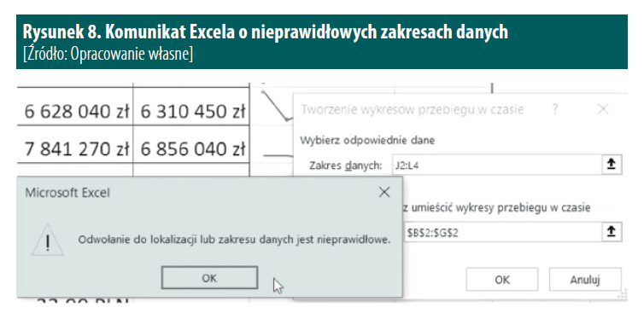The image size is (644, 319).
Task: Click the Wybierz odpowiednie dane label
Action: (x=367, y=140)
